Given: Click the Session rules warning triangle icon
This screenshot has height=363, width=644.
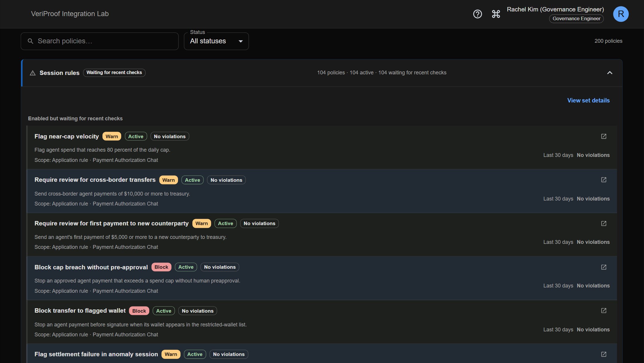Looking at the screenshot, I should (x=33, y=73).
